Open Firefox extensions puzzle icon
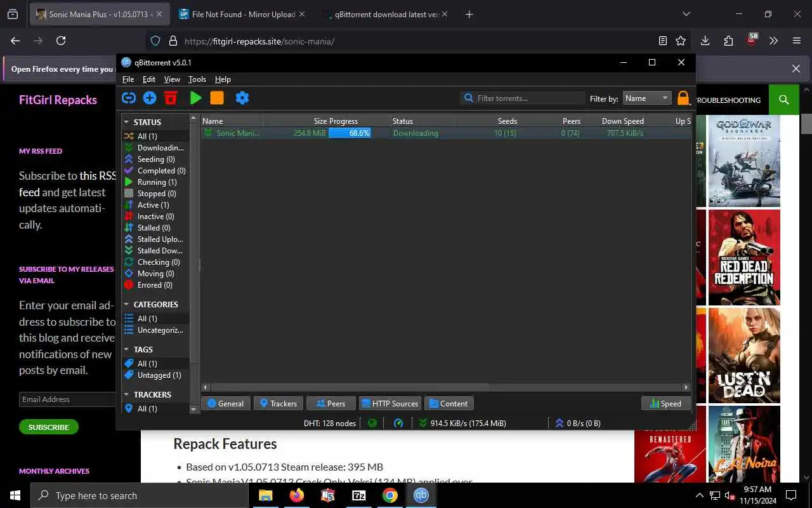The width and height of the screenshot is (812, 508). click(x=728, y=41)
